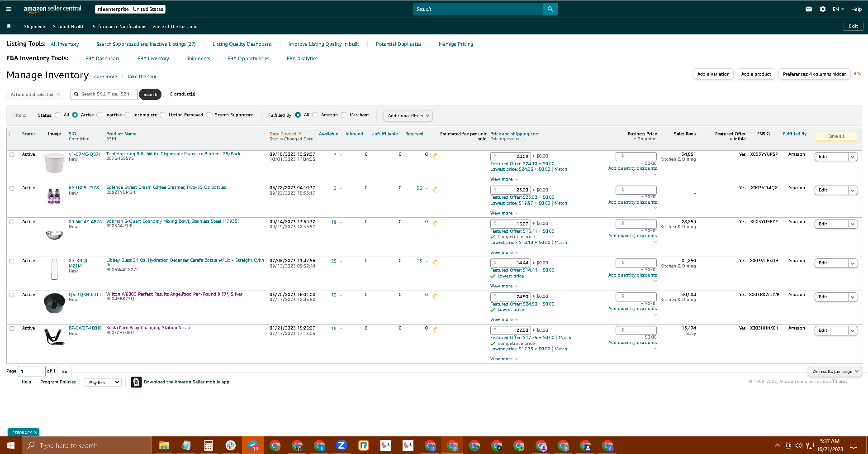Click the Amazon Seller Central logo
868x454 pixels.
[52, 9]
